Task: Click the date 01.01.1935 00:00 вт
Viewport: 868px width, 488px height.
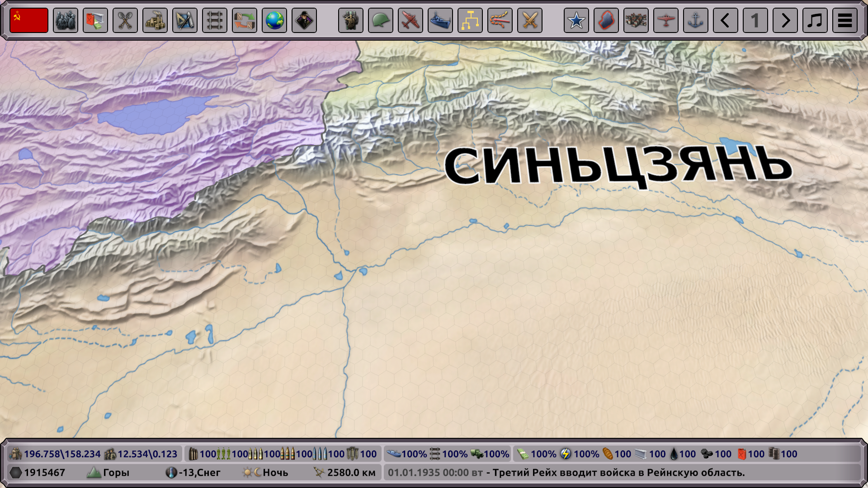Action: click(x=435, y=473)
